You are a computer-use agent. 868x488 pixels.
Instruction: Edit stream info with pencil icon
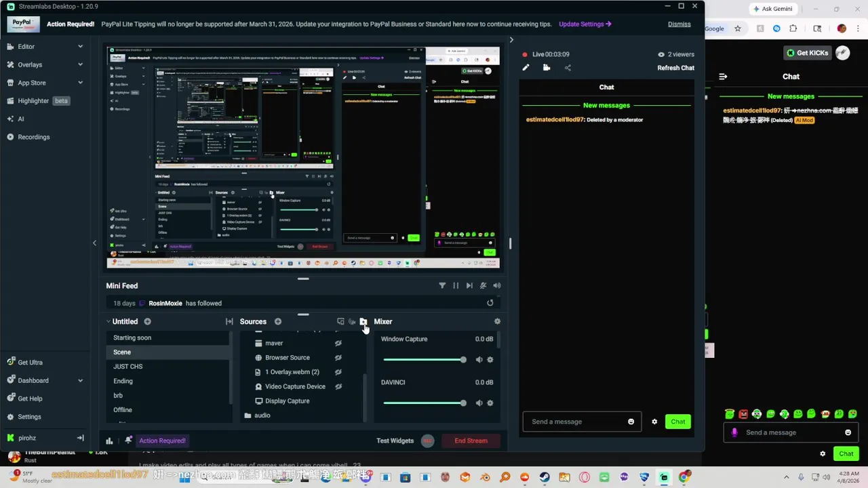(526, 68)
